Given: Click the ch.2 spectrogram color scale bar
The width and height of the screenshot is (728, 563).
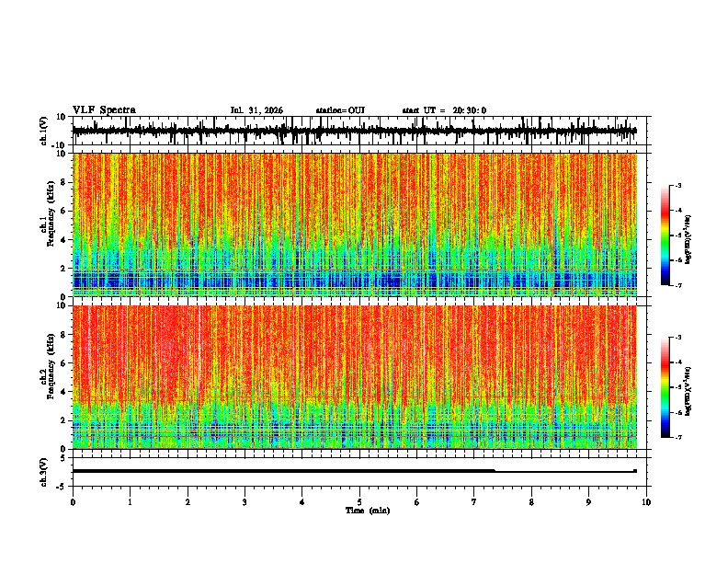Looking at the screenshot, I should pyautogui.click(x=665, y=387).
